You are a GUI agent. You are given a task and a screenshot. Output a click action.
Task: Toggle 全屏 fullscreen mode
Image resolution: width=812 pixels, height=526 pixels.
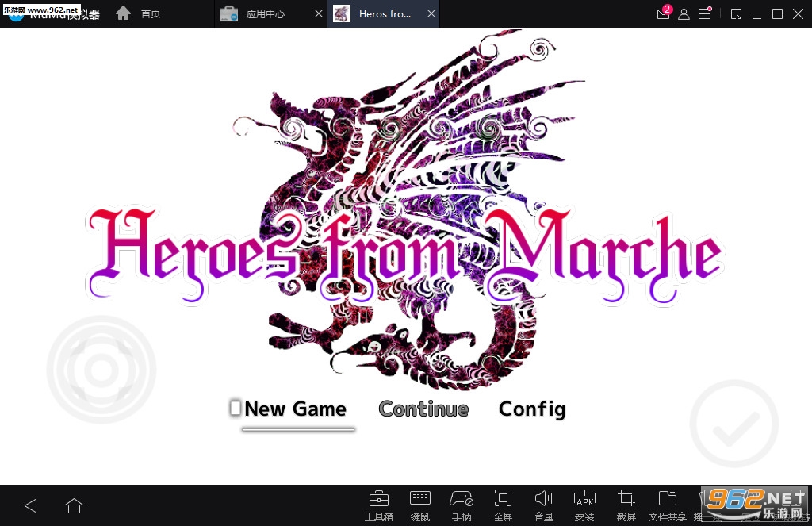click(x=503, y=506)
